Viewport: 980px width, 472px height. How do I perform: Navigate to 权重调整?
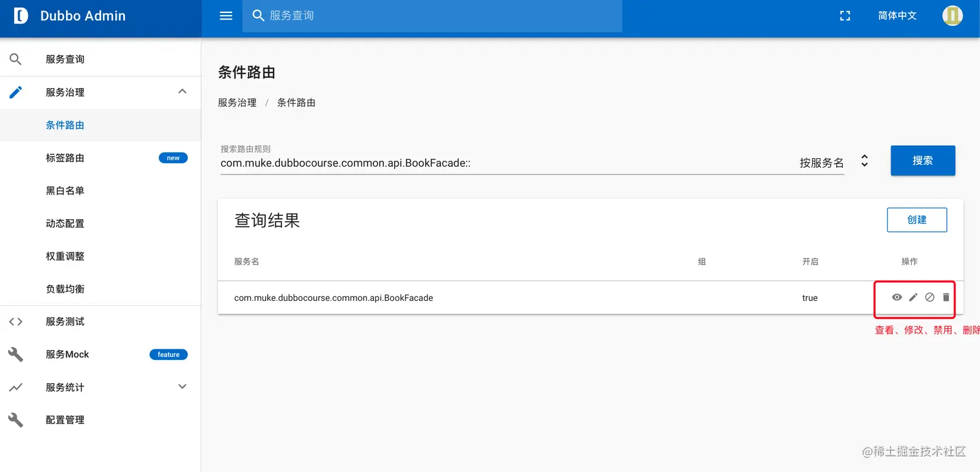click(x=100, y=256)
